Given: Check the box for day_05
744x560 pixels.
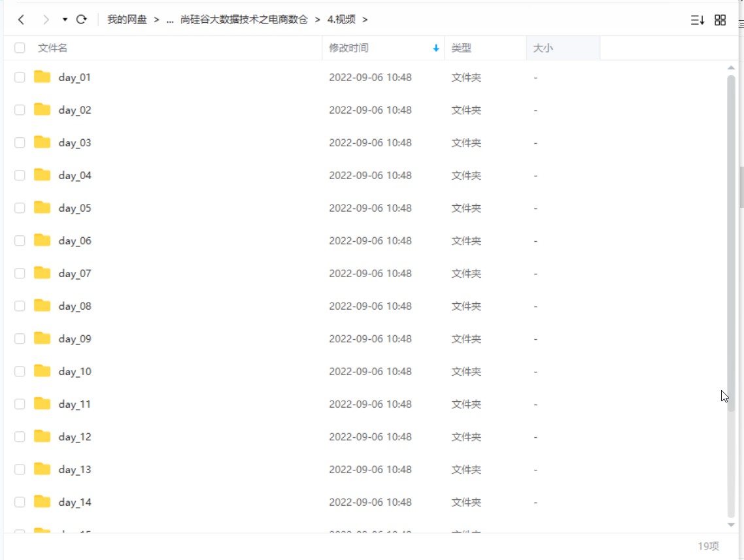Looking at the screenshot, I should [20, 208].
